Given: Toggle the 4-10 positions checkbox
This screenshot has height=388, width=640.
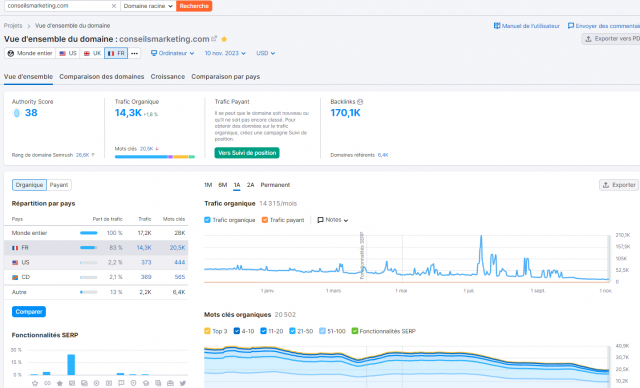Looking at the screenshot, I should [x=237, y=331].
